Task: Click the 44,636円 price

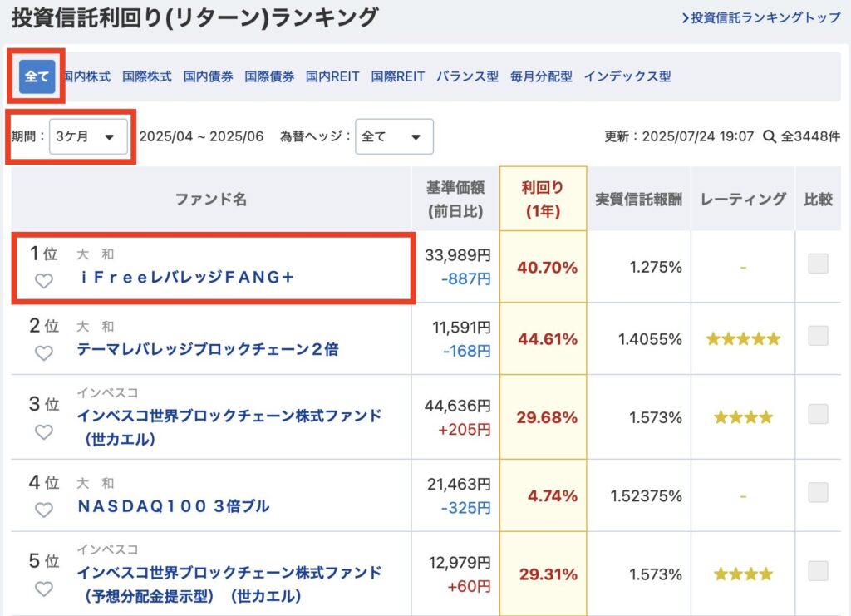Action: [458, 406]
